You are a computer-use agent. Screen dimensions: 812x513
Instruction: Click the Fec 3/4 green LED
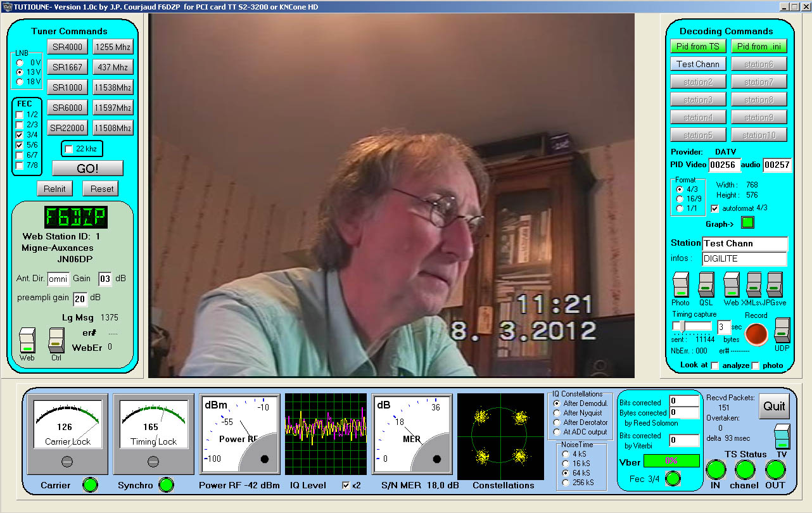[x=673, y=479]
